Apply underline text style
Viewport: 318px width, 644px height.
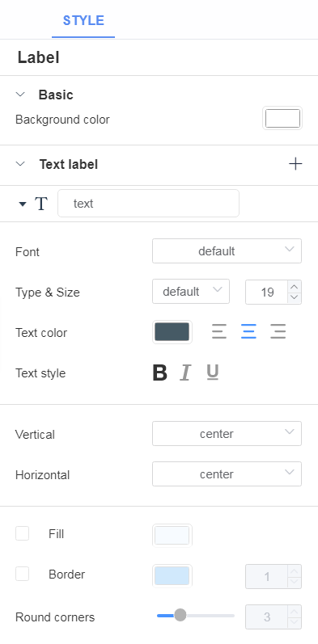[x=212, y=373]
